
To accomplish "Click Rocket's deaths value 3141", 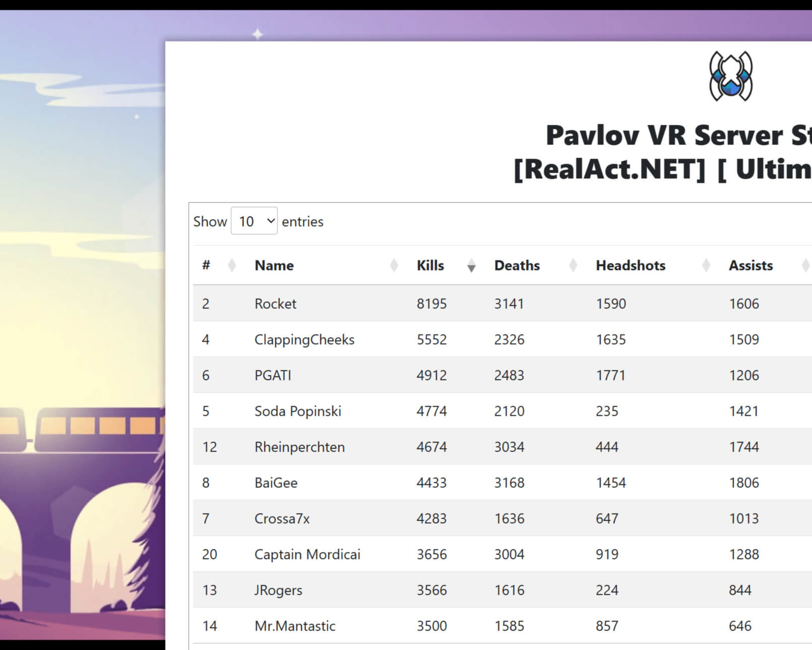I will pos(509,304).
